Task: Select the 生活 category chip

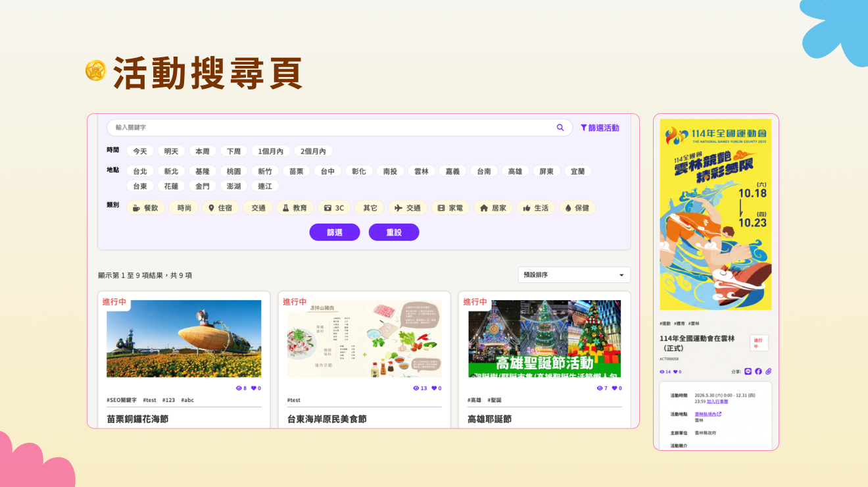Action: click(536, 208)
